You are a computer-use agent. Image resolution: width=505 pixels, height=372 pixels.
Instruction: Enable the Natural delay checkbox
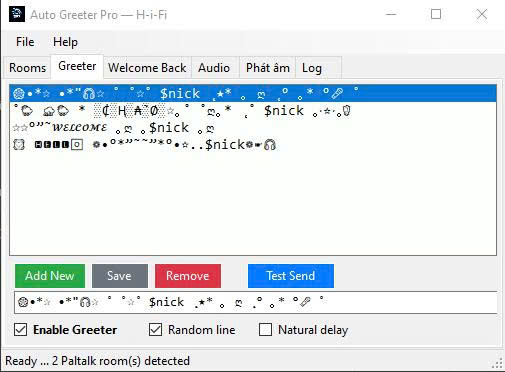265,330
